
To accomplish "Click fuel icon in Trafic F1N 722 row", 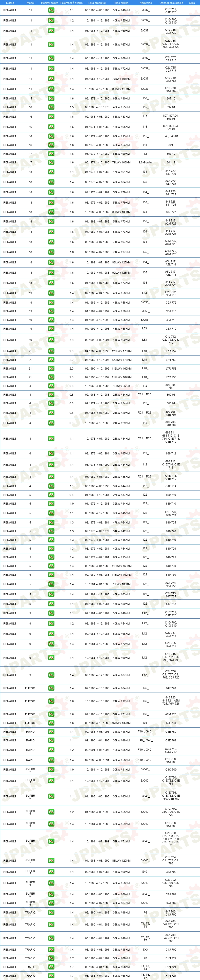I will coord(51,958).
